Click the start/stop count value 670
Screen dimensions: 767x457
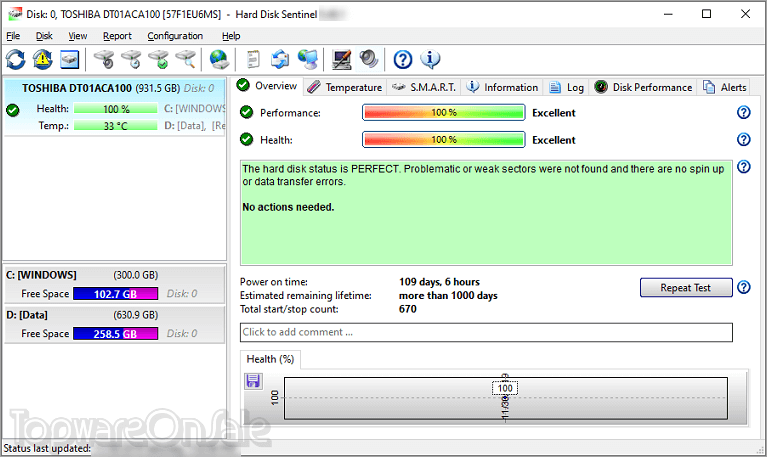pos(407,309)
